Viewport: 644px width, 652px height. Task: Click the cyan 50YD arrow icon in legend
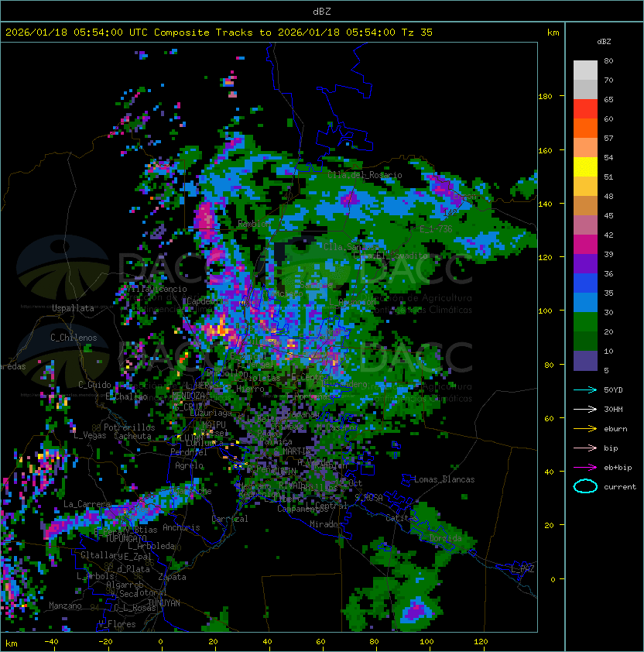[x=585, y=390]
